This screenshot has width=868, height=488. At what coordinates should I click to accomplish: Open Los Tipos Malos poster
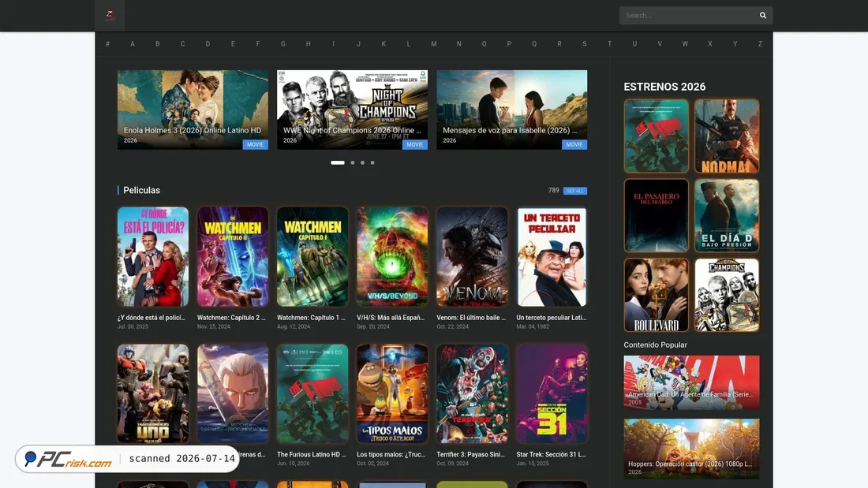coord(392,393)
